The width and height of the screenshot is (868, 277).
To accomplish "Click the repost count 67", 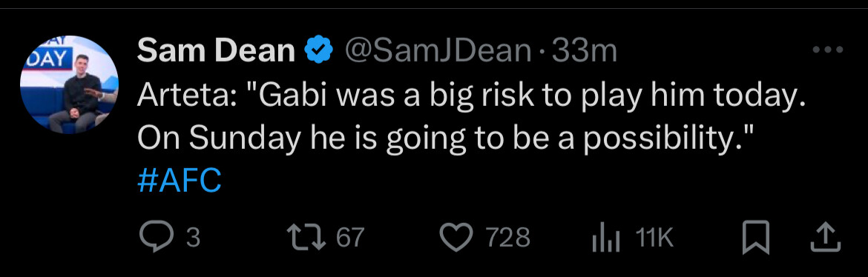I will (350, 238).
